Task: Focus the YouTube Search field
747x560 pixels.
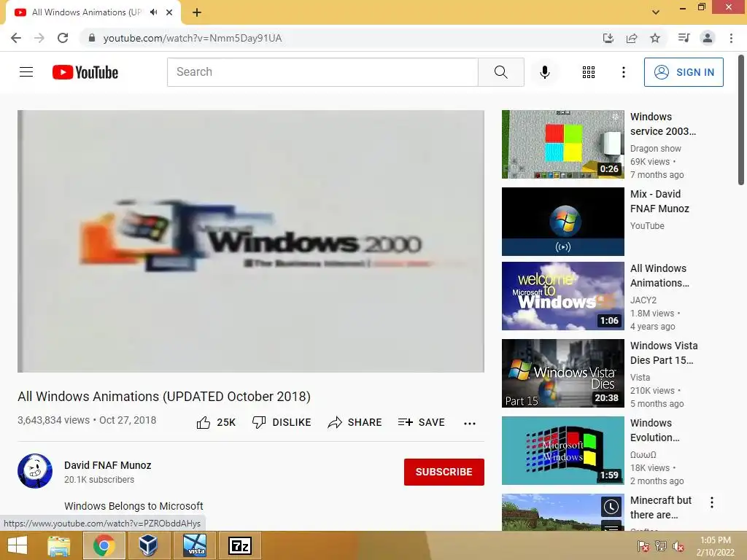Action: (x=322, y=72)
